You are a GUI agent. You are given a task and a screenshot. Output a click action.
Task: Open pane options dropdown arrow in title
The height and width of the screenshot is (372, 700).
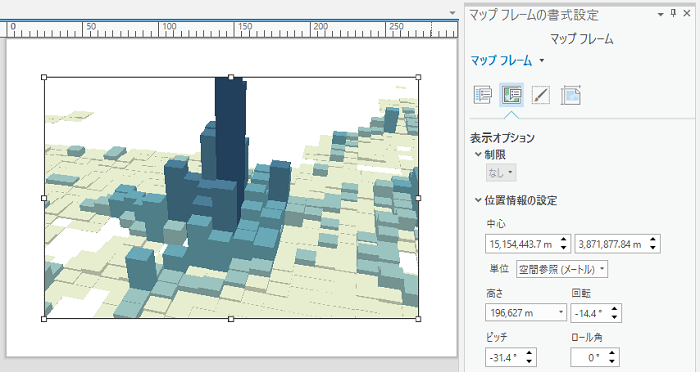[661, 14]
